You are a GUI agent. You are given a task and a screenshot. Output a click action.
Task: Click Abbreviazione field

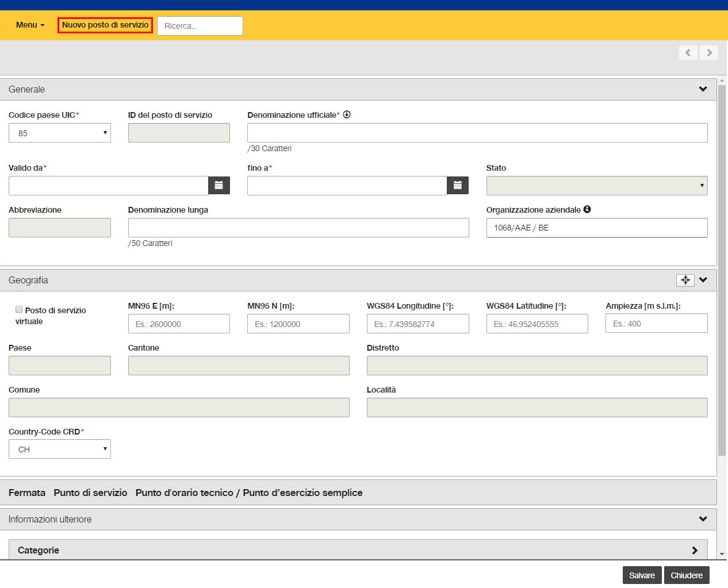point(60,228)
